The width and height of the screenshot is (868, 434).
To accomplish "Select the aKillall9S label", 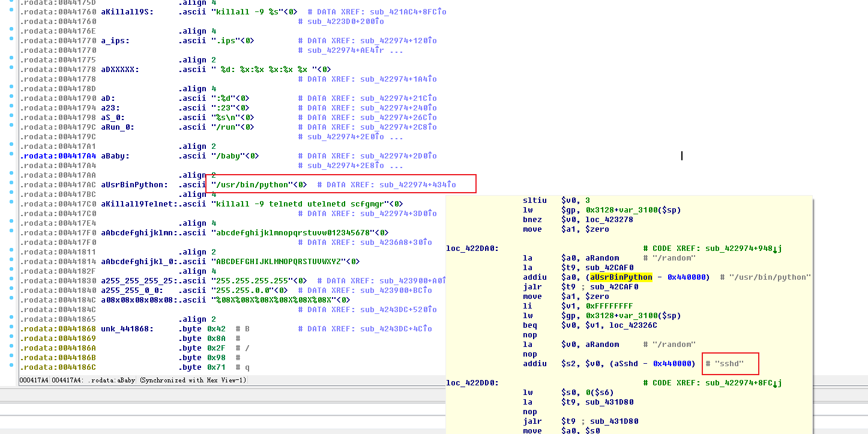I will tap(127, 12).
